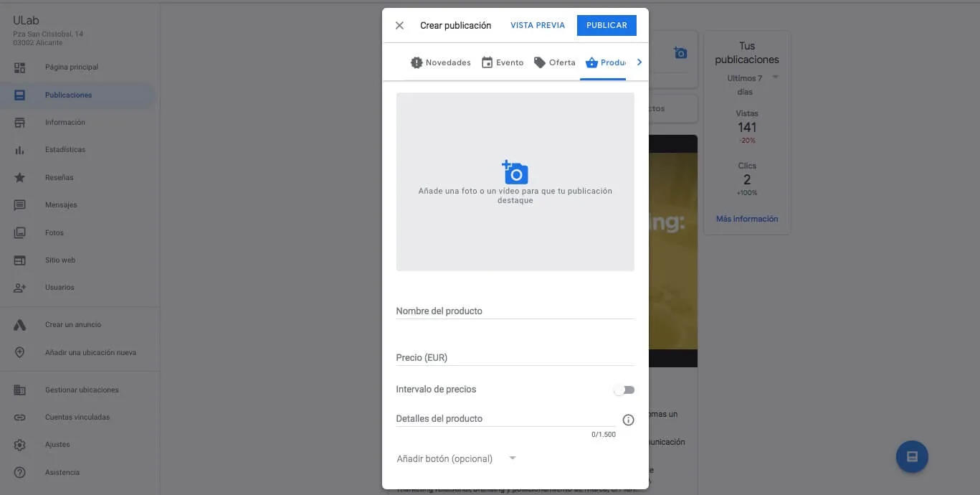Open the Añadir botón (opcional) dropdown
The image size is (980, 495).
pyautogui.click(x=457, y=458)
